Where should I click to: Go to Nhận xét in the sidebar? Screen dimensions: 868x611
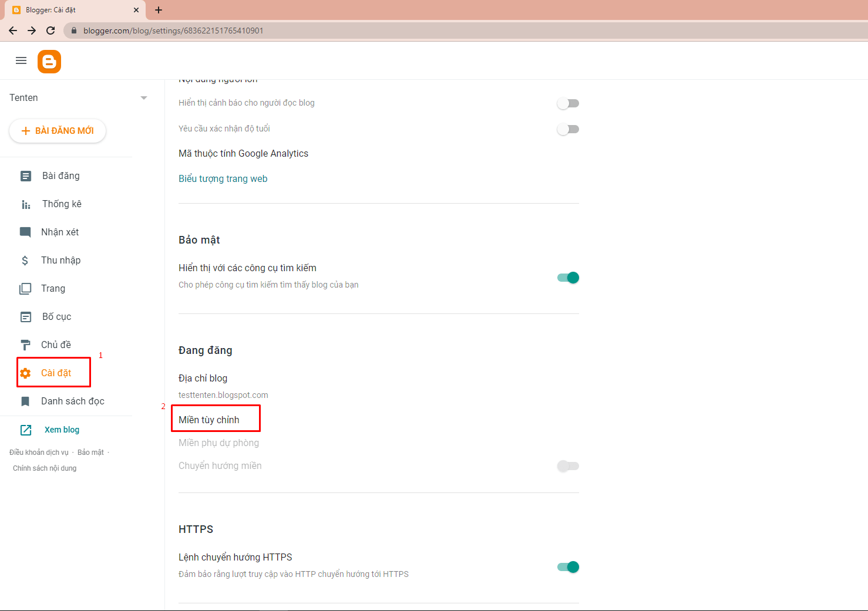tap(60, 232)
